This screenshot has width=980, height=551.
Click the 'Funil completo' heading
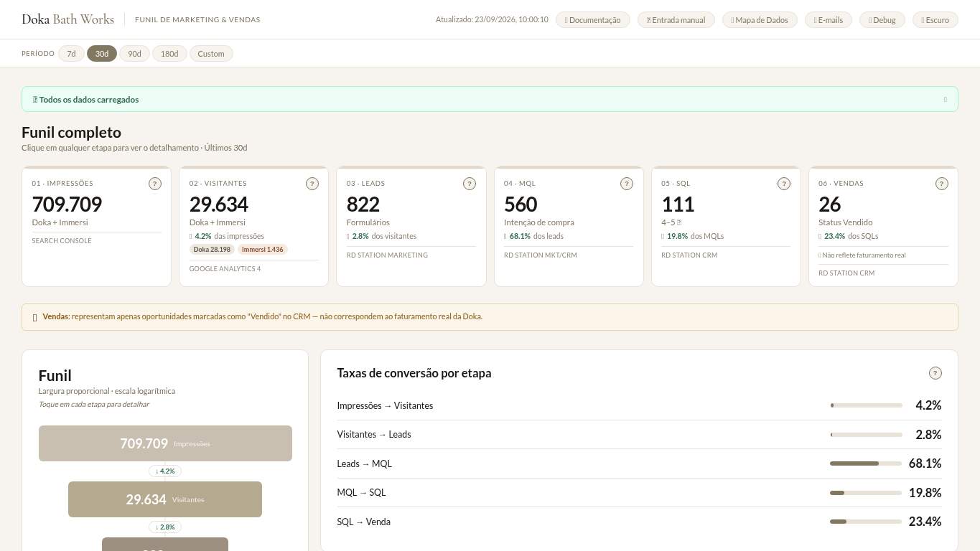71,133
